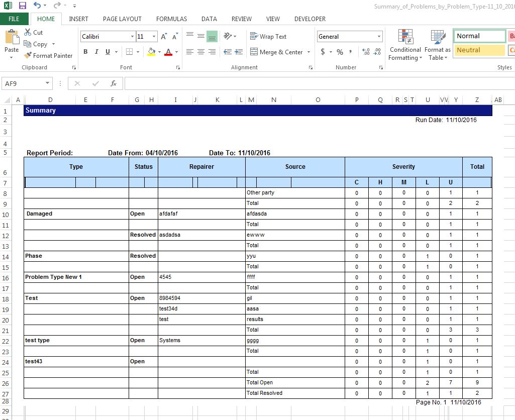Image resolution: width=515 pixels, height=420 pixels.
Task: Expand the Copy dropdown arrow
Action: (x=53, y=44)
